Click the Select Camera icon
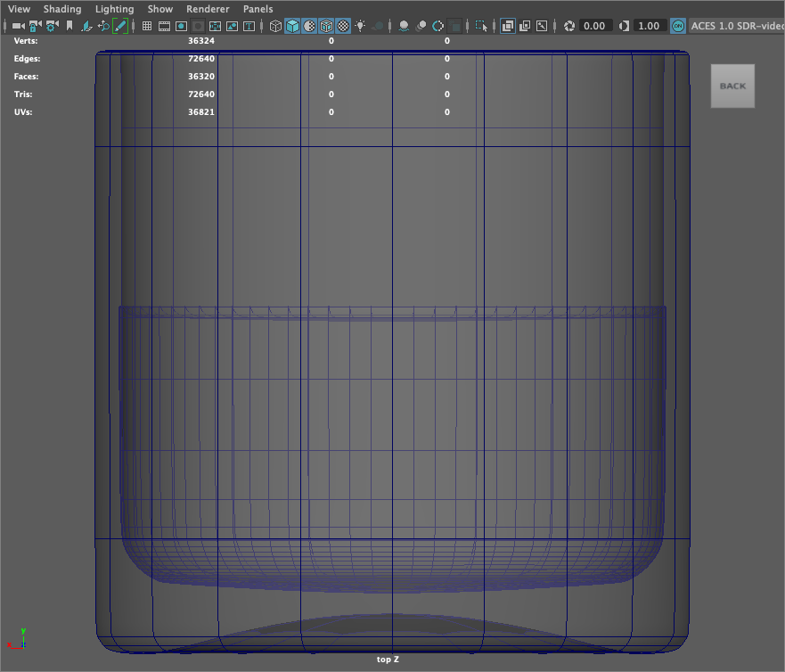 18,27
